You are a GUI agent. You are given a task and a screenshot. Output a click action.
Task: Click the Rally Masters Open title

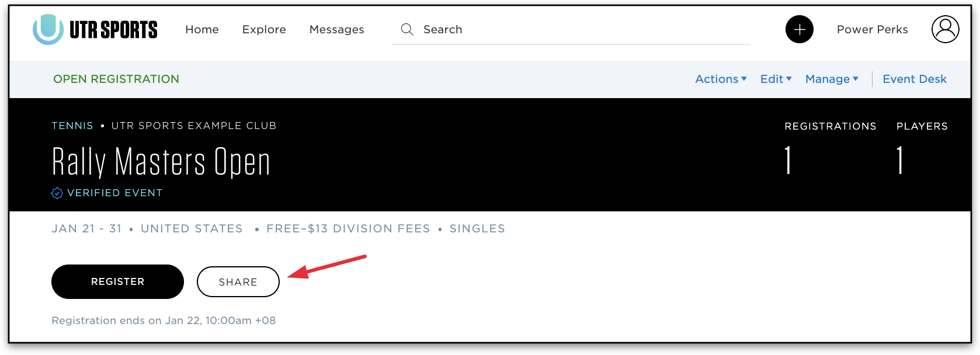(x=161, y=162)
